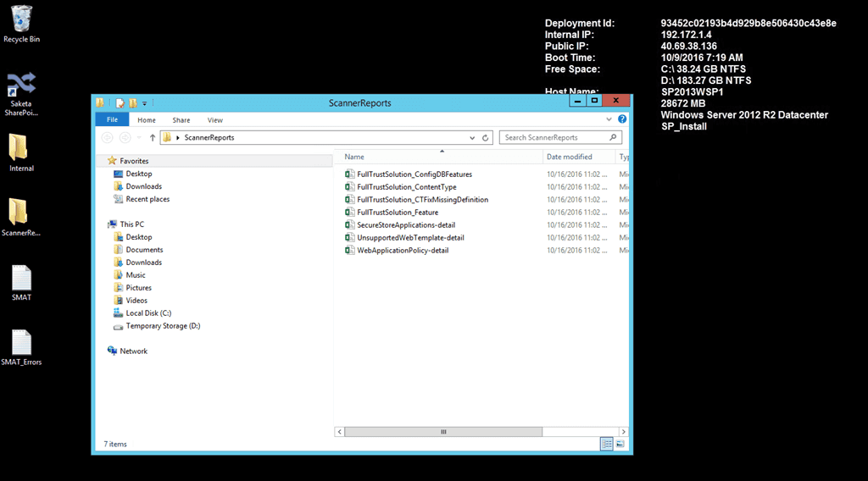Viewport: 868px width, 481px height.
Task: Open Videos folder in navigation pane
Action: (x=136, y=301)
